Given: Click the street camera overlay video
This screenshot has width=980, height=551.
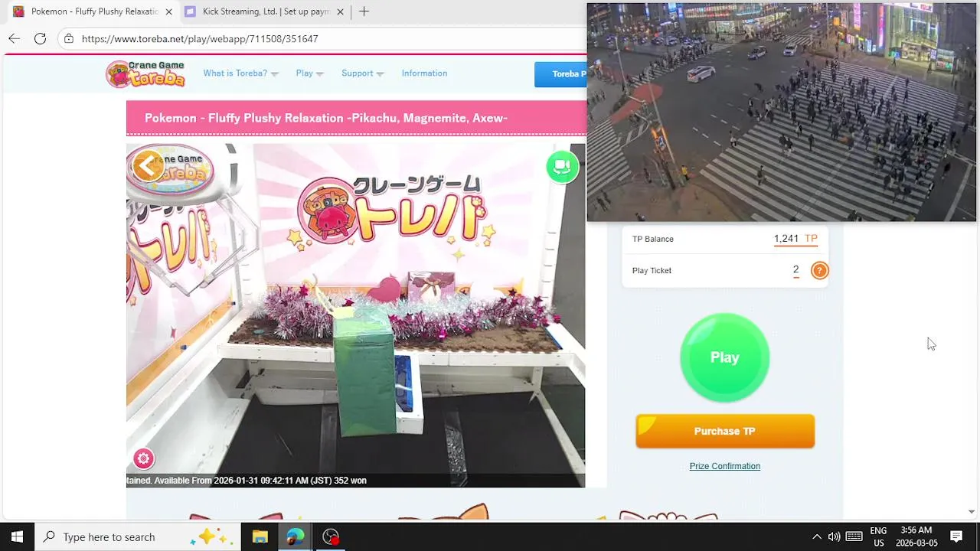Looking at the screenshot, I should click(782, 112).
